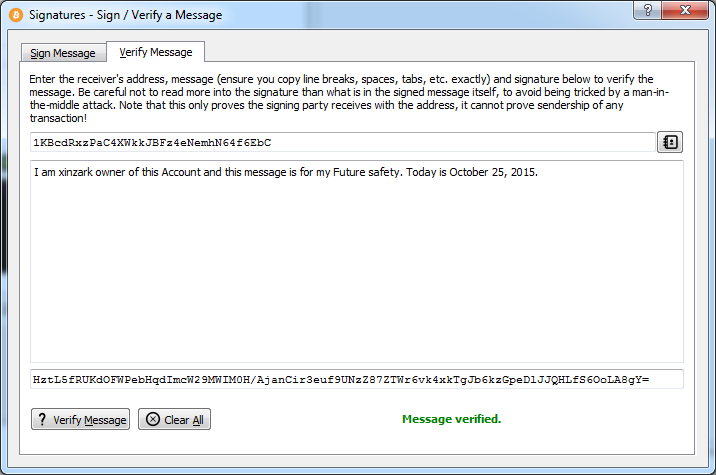Click the question mark icon on Verify Message button
716x475 pixels.
click(x=42, y=419)
